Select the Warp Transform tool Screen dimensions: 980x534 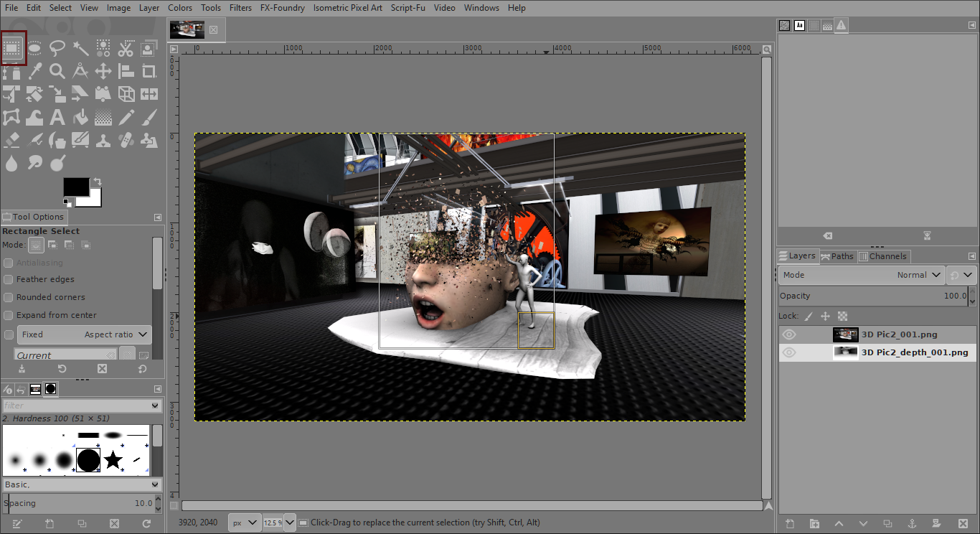point(34,117)
